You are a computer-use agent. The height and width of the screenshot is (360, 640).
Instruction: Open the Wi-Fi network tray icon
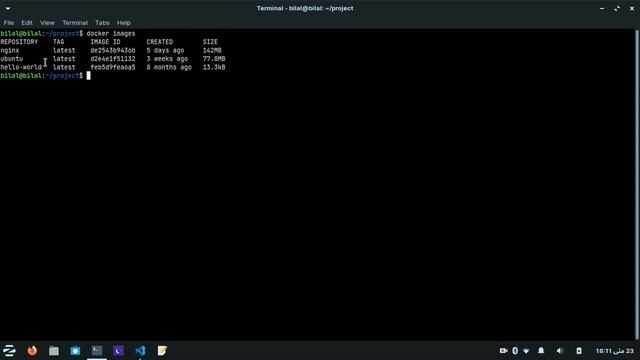(526, 351)
